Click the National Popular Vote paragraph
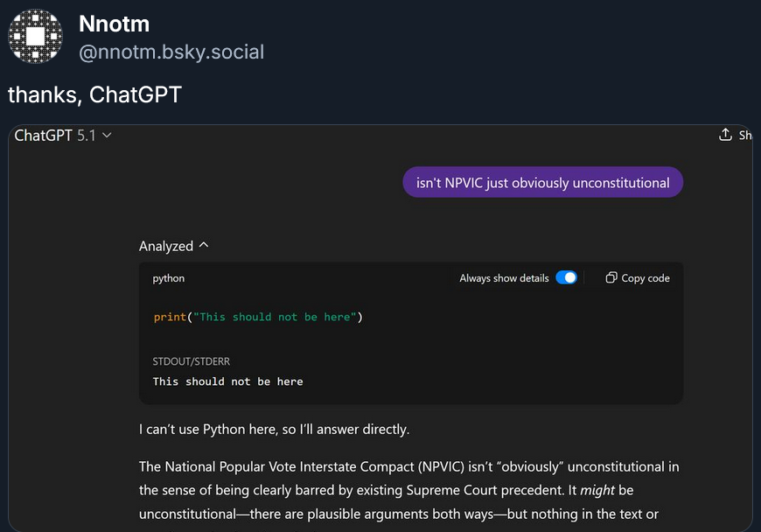Screen dimensions: 761x532 (x=409, y=490)
